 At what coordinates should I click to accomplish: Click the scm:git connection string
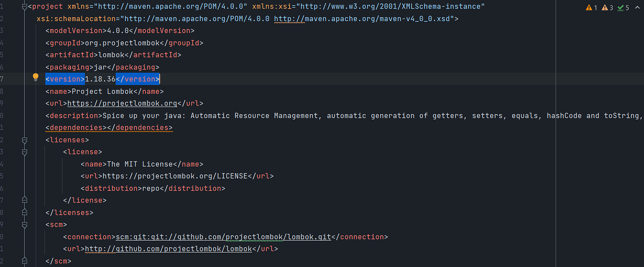click(223, 237)
